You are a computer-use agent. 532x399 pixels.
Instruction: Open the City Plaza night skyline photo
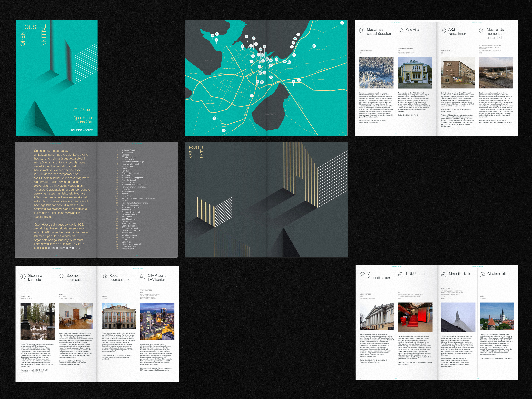pyautogui.click(x=157, y=321)
